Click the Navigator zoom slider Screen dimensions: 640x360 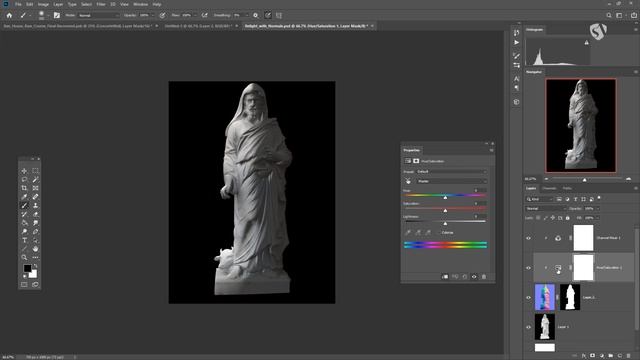click(x=584, y=180)
